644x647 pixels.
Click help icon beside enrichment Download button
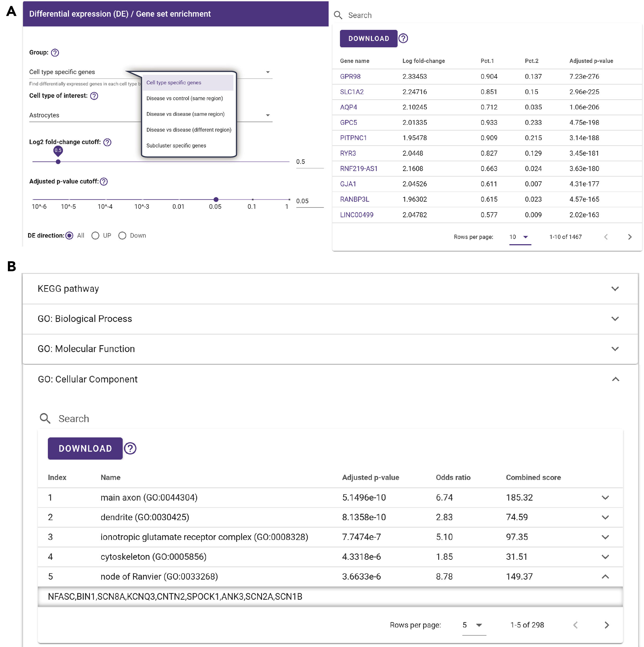point(130,448)
